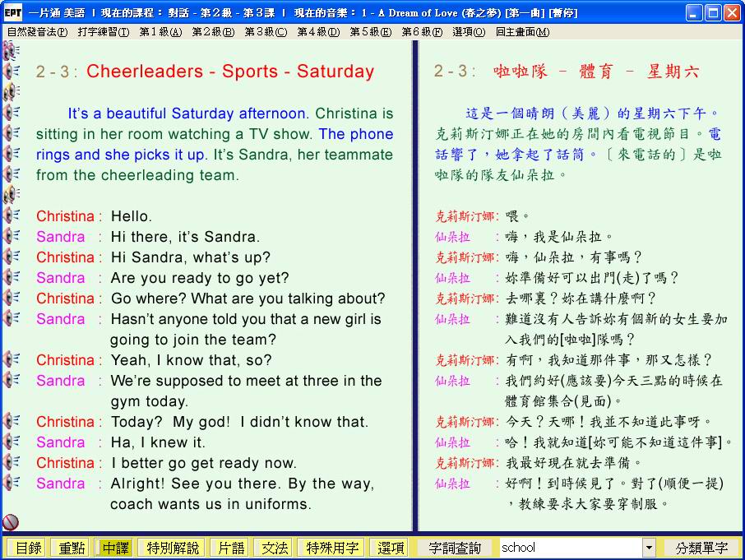745x560 pixels.
Task: Expand the word lookup dropdown arrow
Action: [649, 548]
